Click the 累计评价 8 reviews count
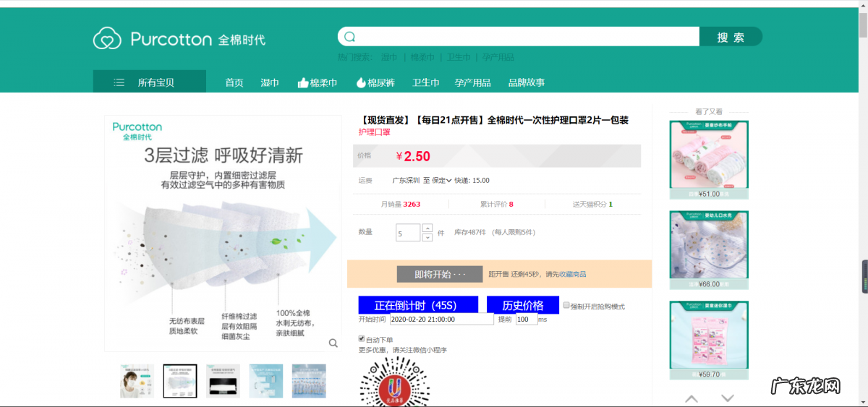This screenshot has width=868, height=407. pyautogui.click(x=497, y=204)
